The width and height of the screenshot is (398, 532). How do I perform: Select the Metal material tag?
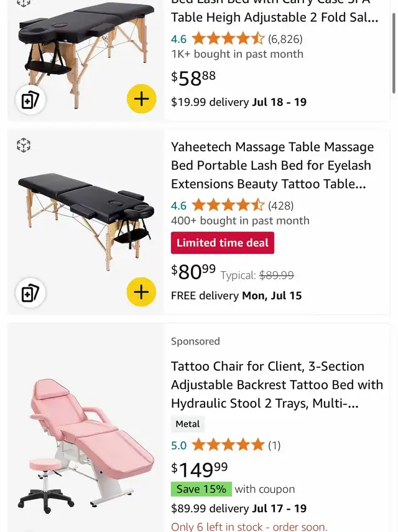point(187,424)
